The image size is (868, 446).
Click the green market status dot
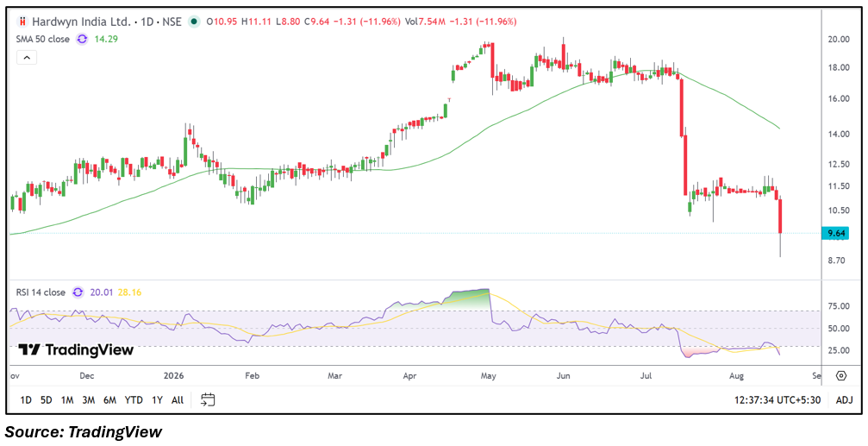tap(194, 22)
